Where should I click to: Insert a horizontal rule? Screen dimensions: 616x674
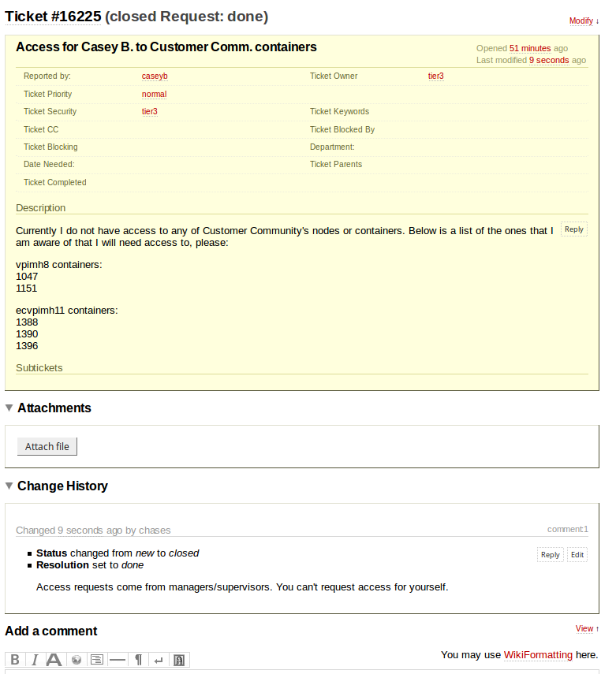point(118,660)
